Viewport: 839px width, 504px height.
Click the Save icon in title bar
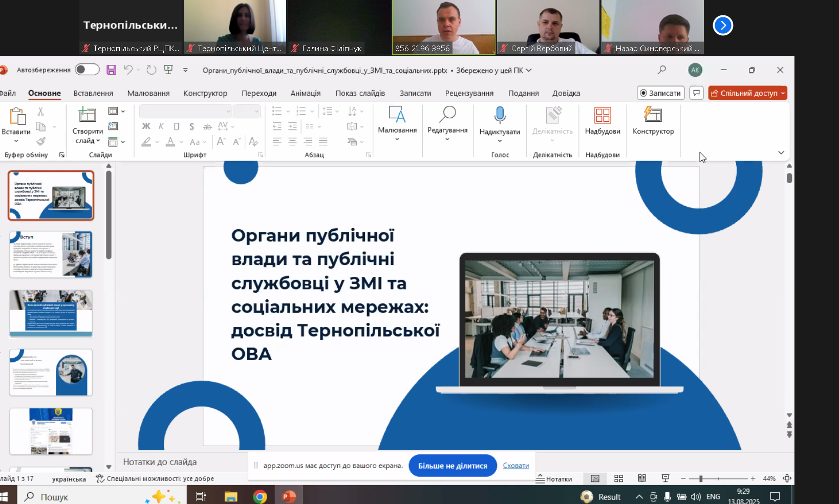coord(111,70)
